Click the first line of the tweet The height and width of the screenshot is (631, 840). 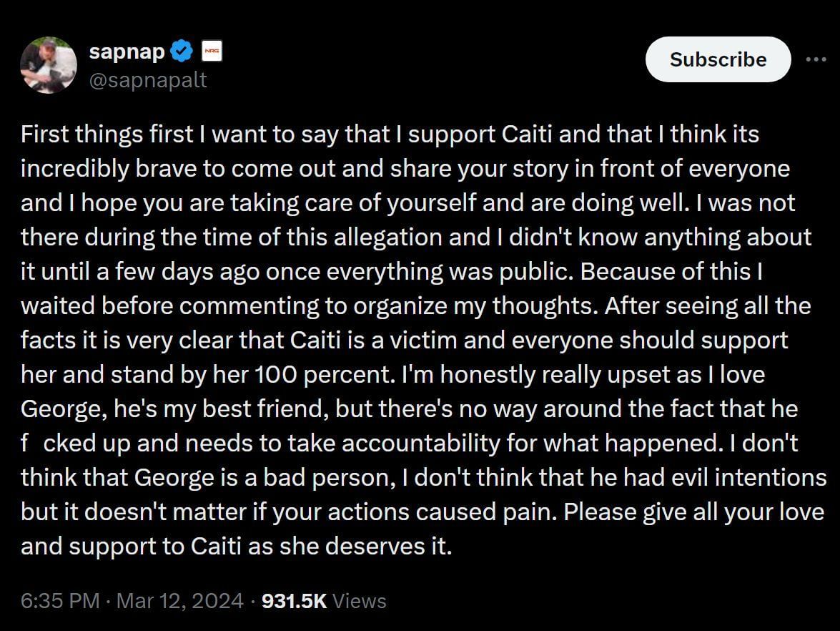tap(390, 134)
